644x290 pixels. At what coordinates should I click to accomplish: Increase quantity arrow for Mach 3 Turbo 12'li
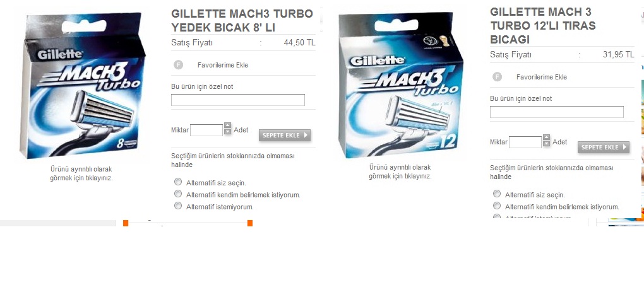(546, 137)
